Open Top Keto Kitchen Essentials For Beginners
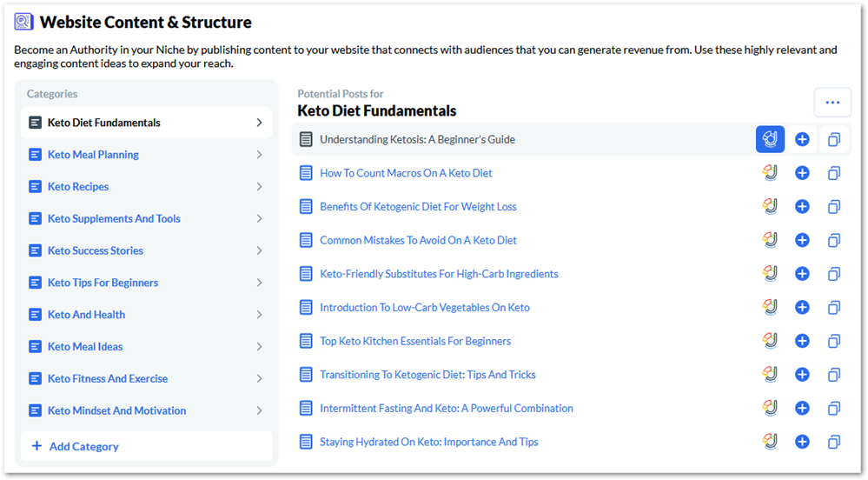 (415, 341)
